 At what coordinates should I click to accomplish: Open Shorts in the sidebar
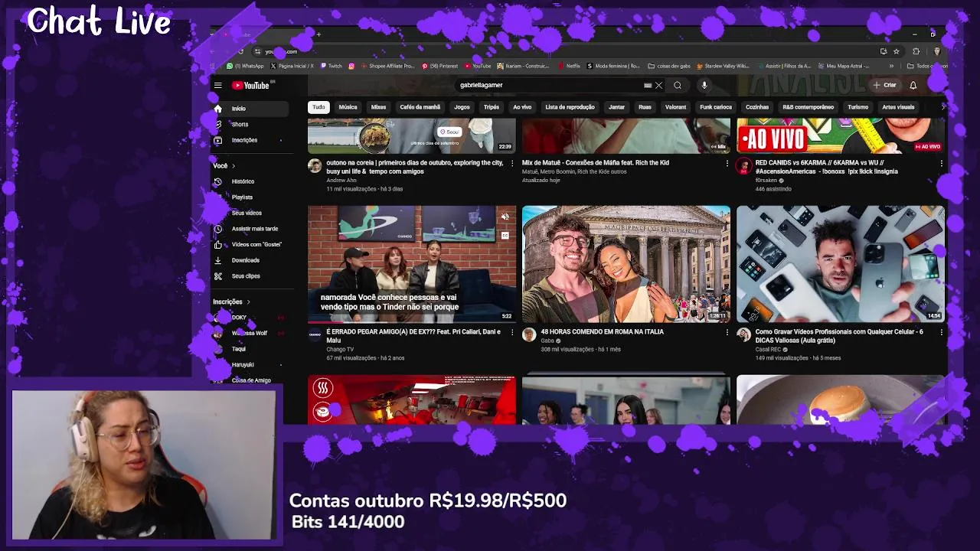(x=240, y=124)
